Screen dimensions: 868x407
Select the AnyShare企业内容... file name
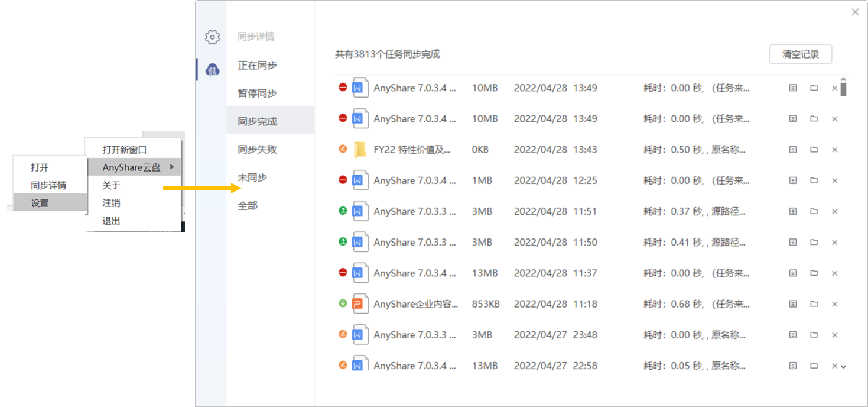coord(415,304)
